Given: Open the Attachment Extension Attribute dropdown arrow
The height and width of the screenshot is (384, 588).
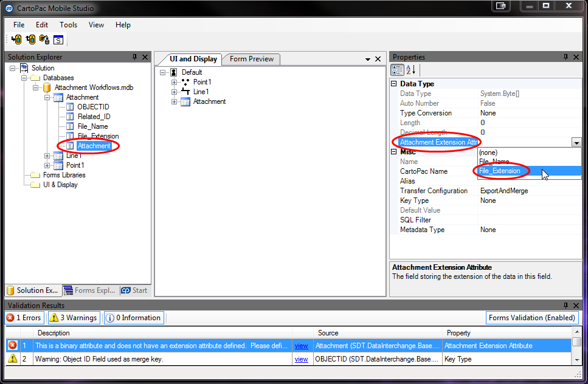Looking at the screenshot, I should pyautogui.click(x=576, y=142).
